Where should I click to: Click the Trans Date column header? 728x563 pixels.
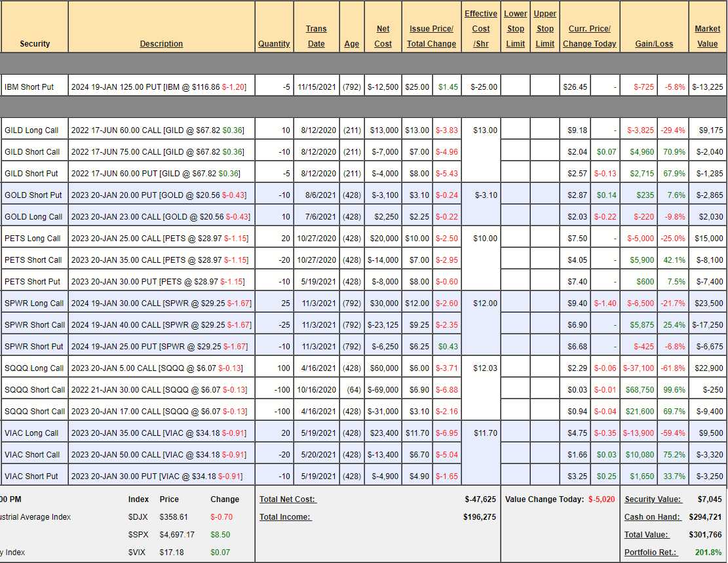316,36
